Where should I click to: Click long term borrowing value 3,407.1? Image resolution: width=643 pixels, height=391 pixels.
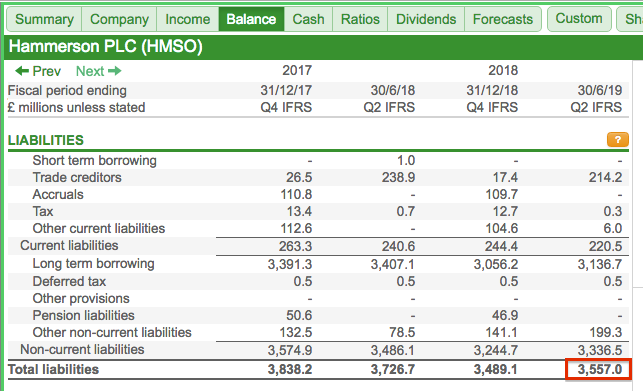393,265
